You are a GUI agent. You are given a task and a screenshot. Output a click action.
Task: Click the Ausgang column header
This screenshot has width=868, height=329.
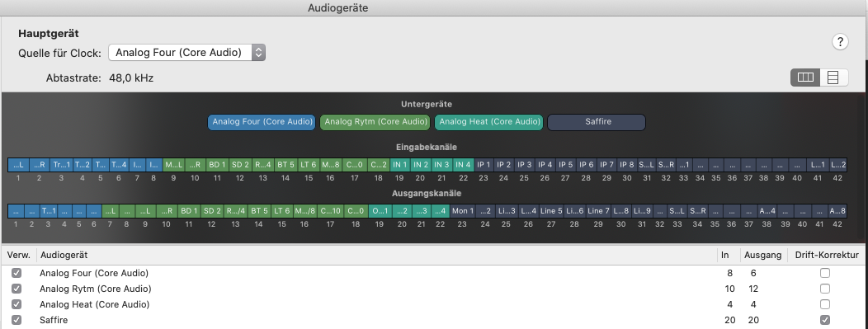click(762, 255)
